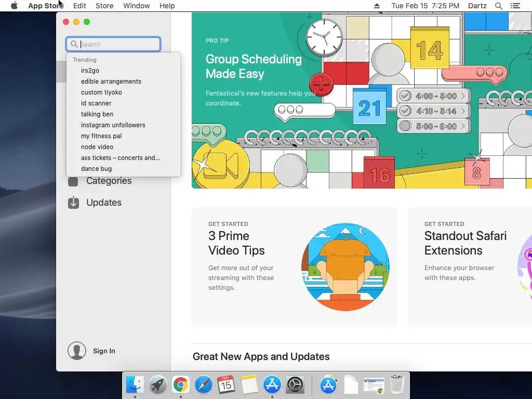Minimize the App Store window
Image resolution: width=532 pixels, height=399 pixels.
[x=76, y=22]
